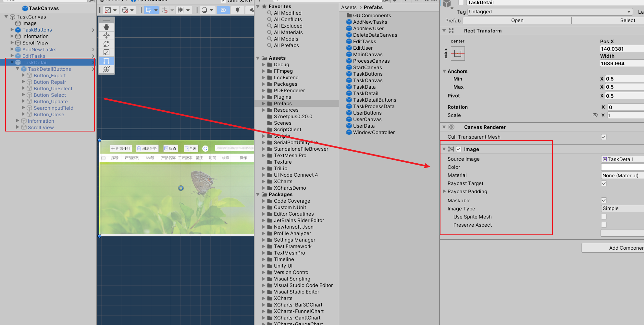The height and width of the screenshot is (325, 644).
Task: Click the grid visibility icon
Action: tap(148, 10)
